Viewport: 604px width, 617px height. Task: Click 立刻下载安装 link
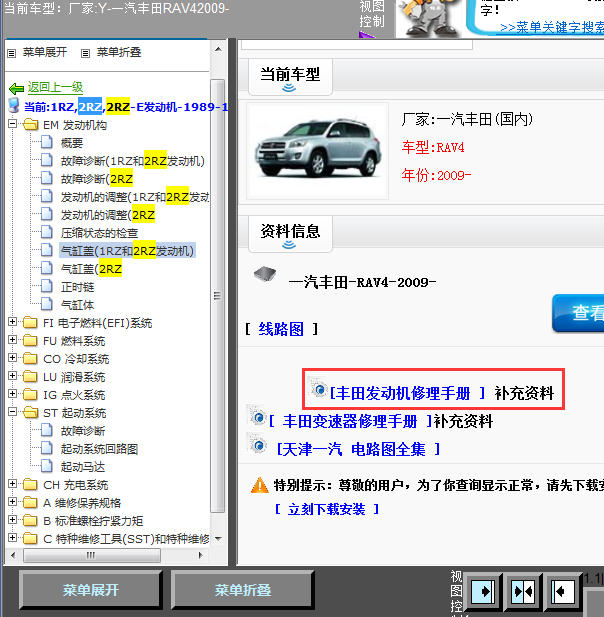[x=327, y=509]
